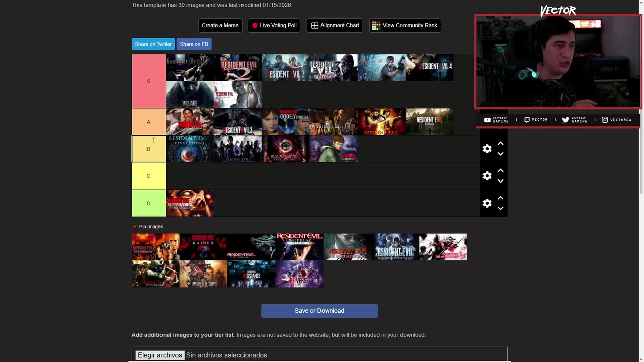Select The Mercenaries 3D thumbnail

coord(443,247)
